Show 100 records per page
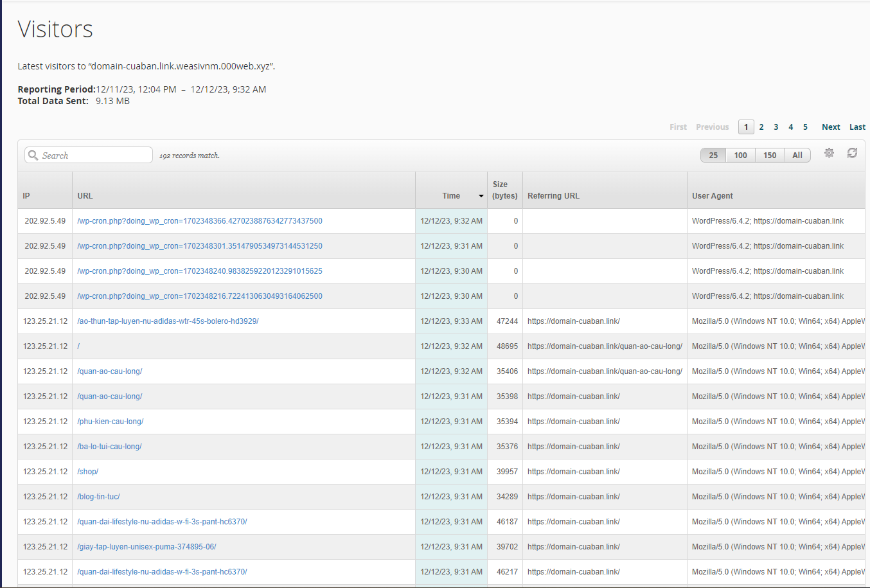870x588 pixels. (740, 155)
